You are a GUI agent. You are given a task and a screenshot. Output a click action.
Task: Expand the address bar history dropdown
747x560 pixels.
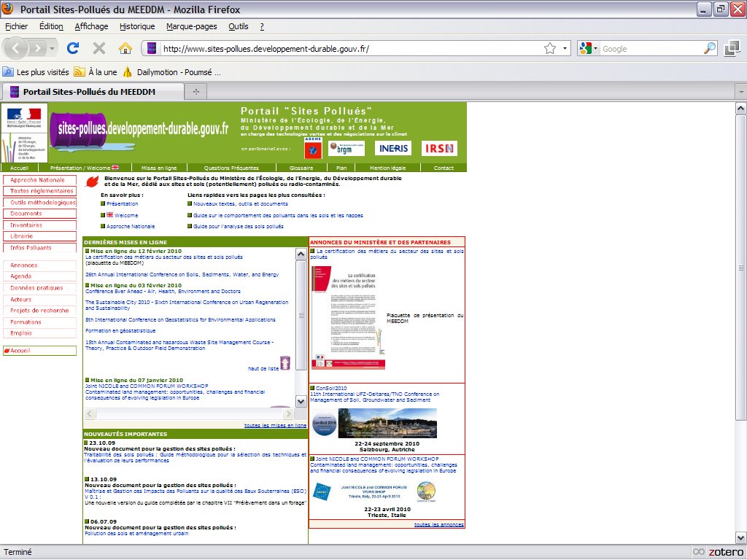(565, 49)
